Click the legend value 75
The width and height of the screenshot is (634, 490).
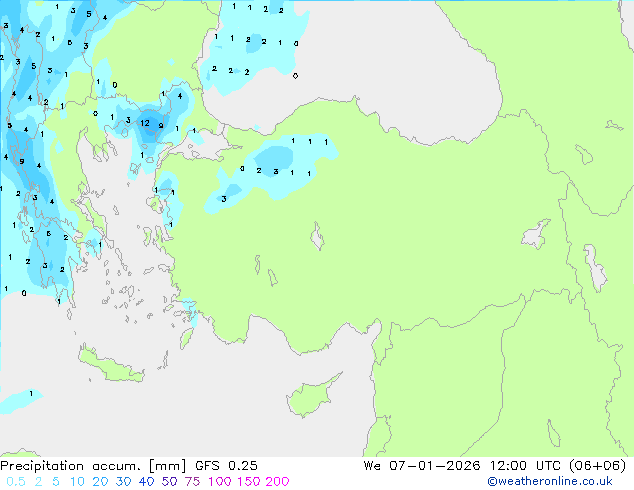tap(192, 482)
